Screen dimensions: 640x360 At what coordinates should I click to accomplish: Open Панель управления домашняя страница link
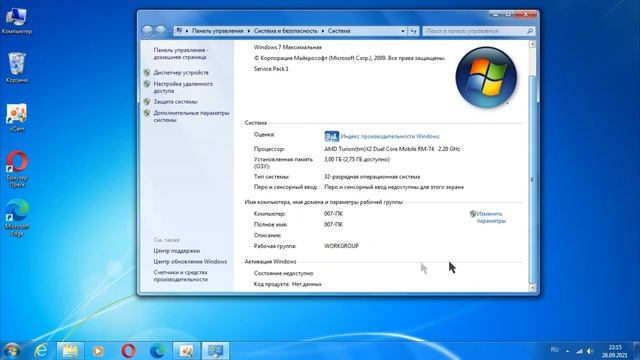180,53
